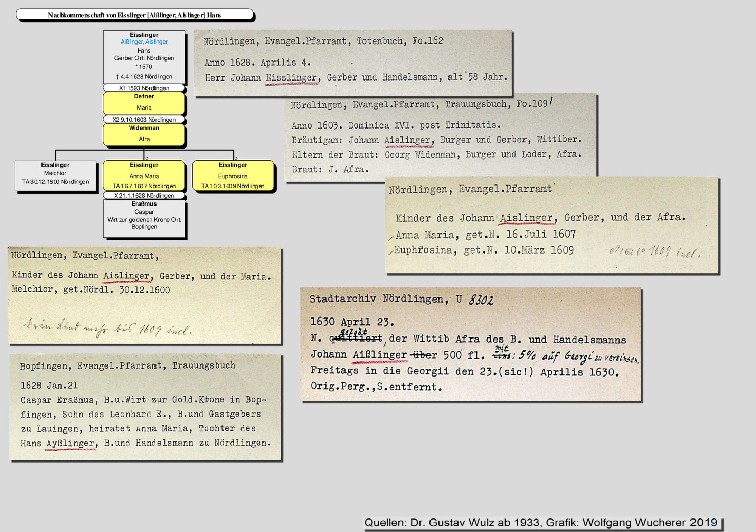Viewport: 756px width, 532px height.
Task: Open the Eisslinger Melchior child box
Action: coord(56,176)
